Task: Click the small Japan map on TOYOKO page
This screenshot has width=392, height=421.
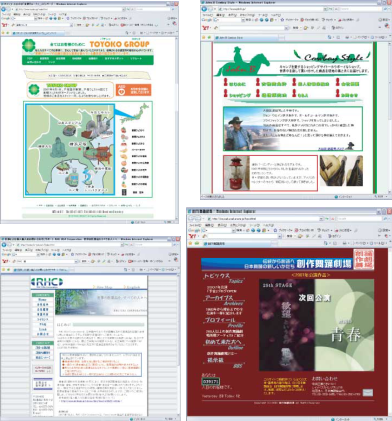Action: click(136, 114)
